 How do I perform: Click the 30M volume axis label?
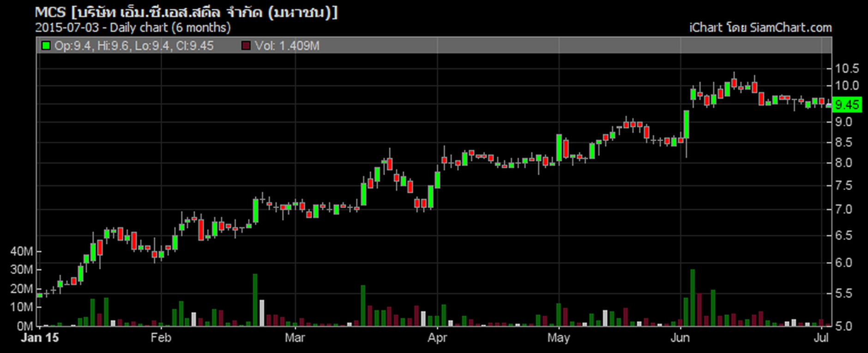click(22, 269)
